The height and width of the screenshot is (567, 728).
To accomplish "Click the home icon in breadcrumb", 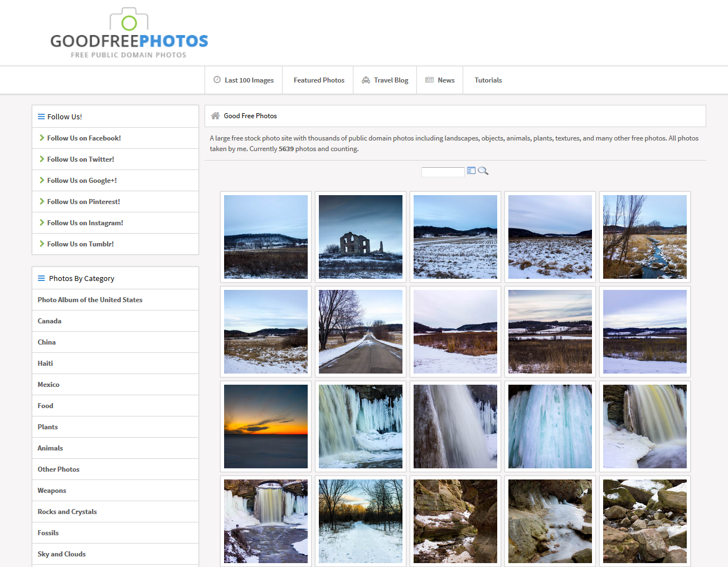I will (x=215, y=116).
